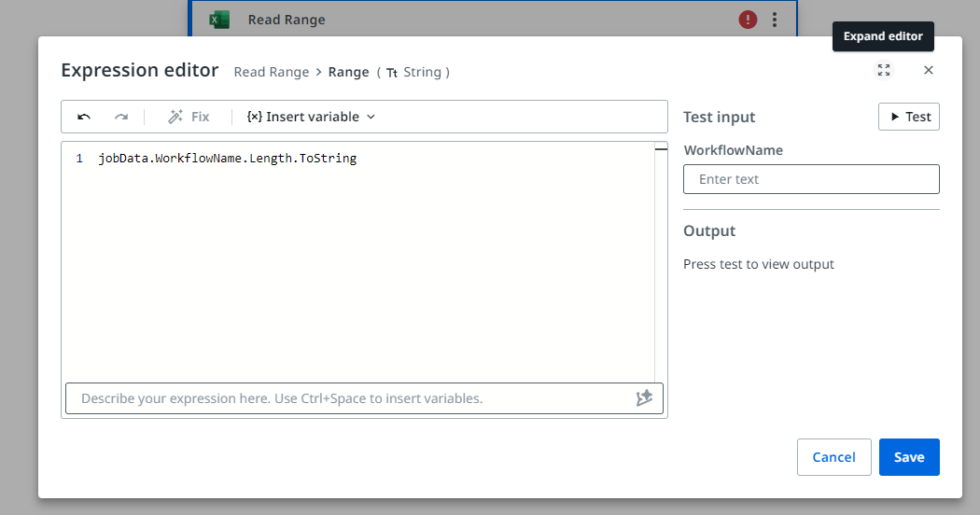
Task: Focus the WorkflowName text input
Action: tap(811, 179)
